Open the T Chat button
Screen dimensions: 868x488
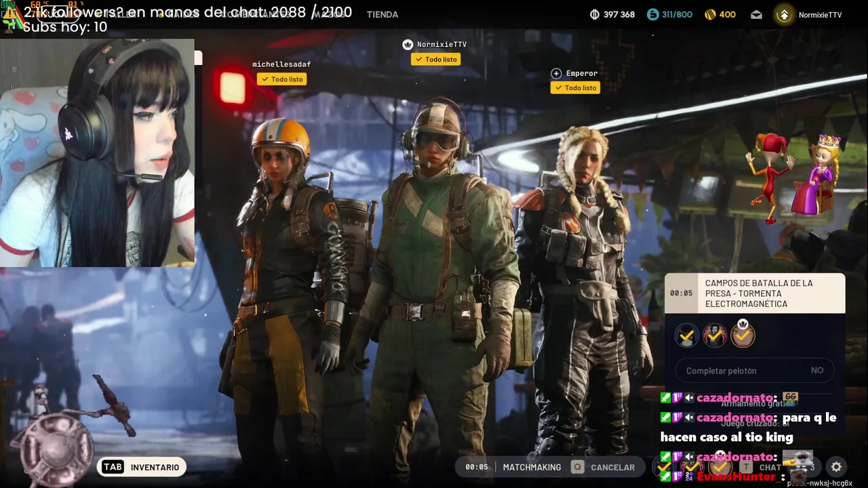pyautogui.click(x=760, y=467)
